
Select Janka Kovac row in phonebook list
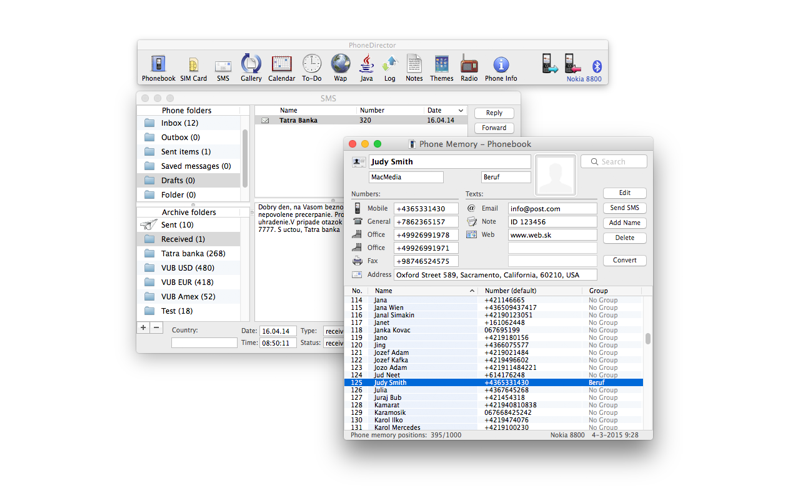tap(493, 330)
